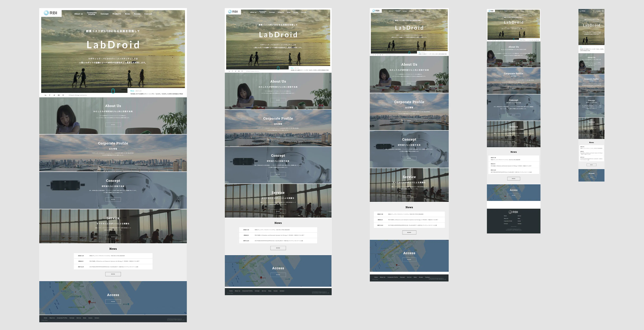Click teal scroll-mouse icon in the leftmost mockup hero
This screenshot has height=330, width=644.
pyautogui.click(x=113, y=91)
